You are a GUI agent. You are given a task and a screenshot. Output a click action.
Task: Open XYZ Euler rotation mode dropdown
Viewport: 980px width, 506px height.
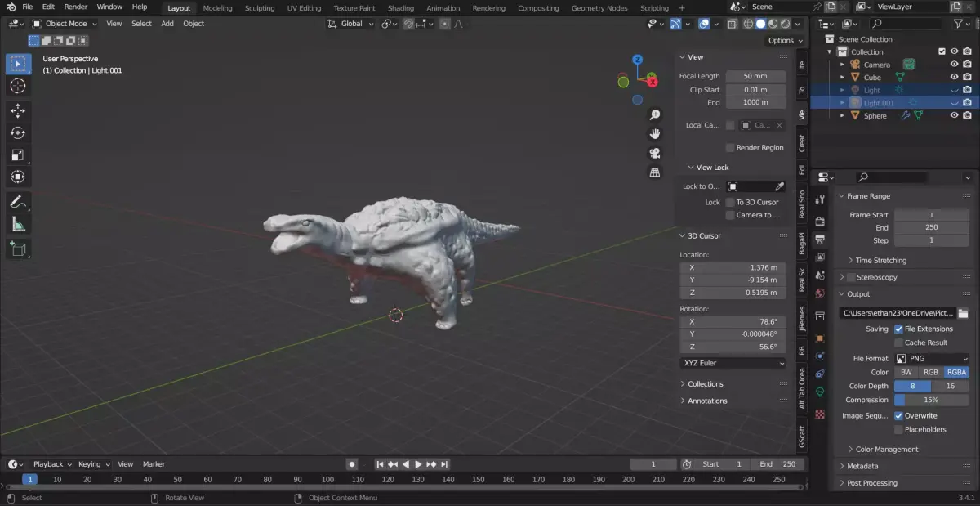(x=733, y=363)
